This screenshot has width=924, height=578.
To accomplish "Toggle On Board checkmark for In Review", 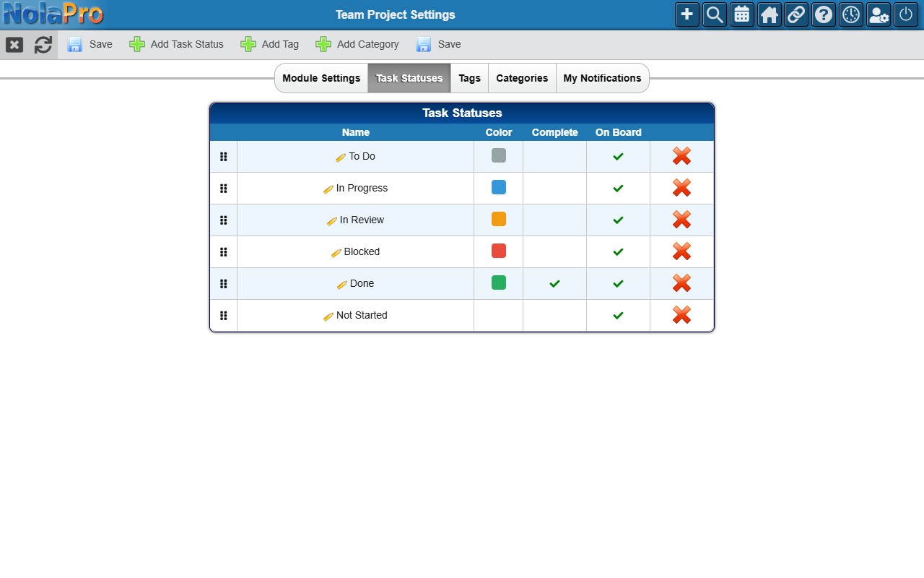I will pyautogui.click(x=618, y=220).
